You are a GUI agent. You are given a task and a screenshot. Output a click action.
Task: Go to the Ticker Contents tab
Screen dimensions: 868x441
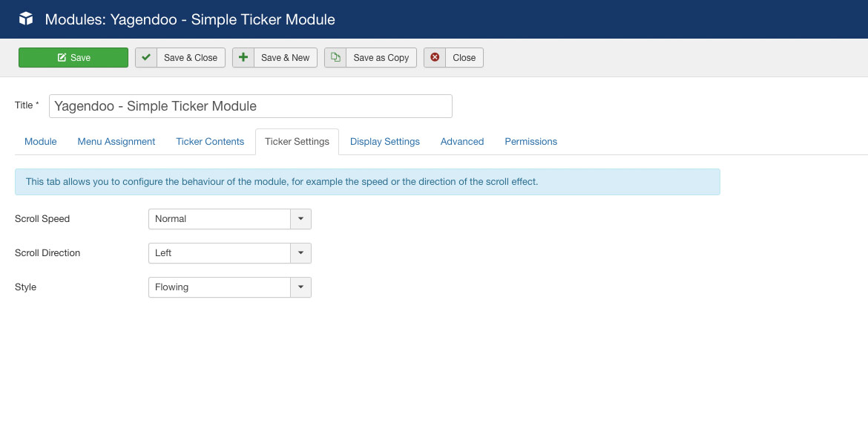[x=210, y=142]
